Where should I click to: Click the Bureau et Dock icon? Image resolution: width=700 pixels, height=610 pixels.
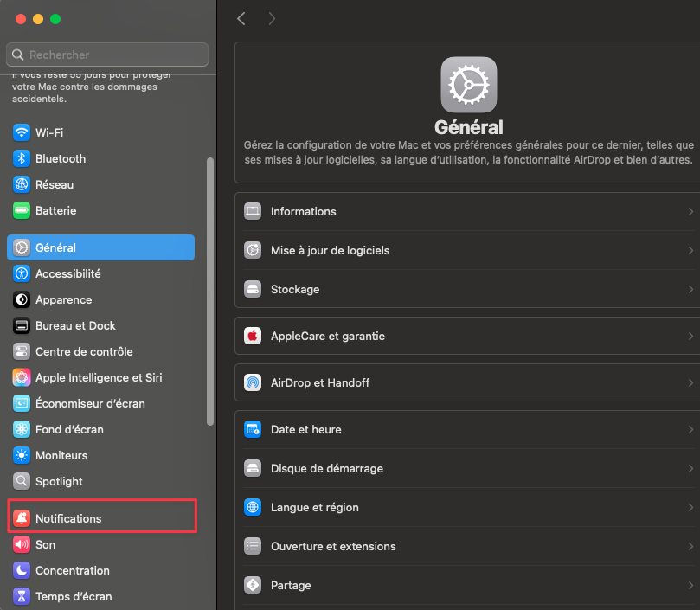click(x=22, y=325)
